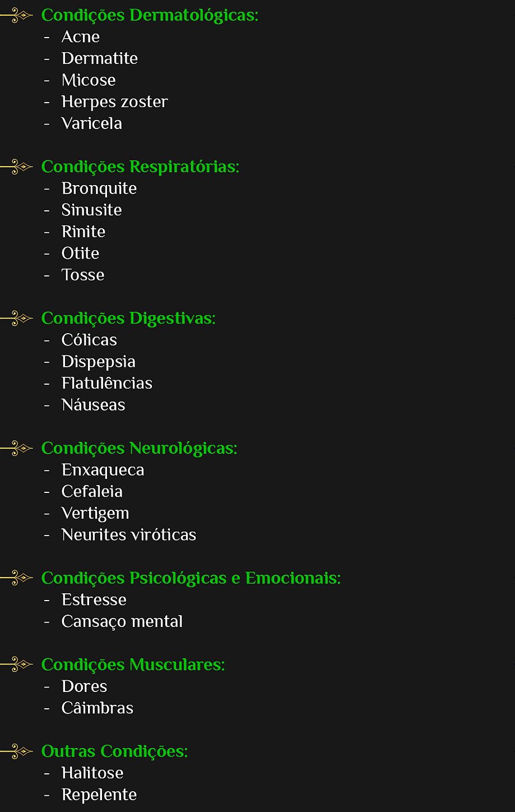
Task: Click the Repelente list item
Action: pyautogui.click(x=99, y=795)
